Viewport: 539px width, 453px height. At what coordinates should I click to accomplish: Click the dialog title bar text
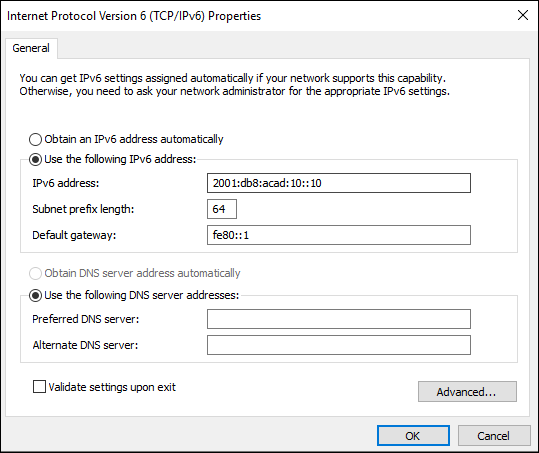tap(134, 16)
